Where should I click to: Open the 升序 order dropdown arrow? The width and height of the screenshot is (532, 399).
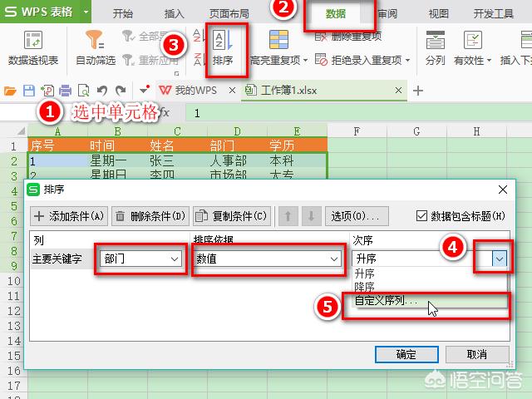coord(499,259)
